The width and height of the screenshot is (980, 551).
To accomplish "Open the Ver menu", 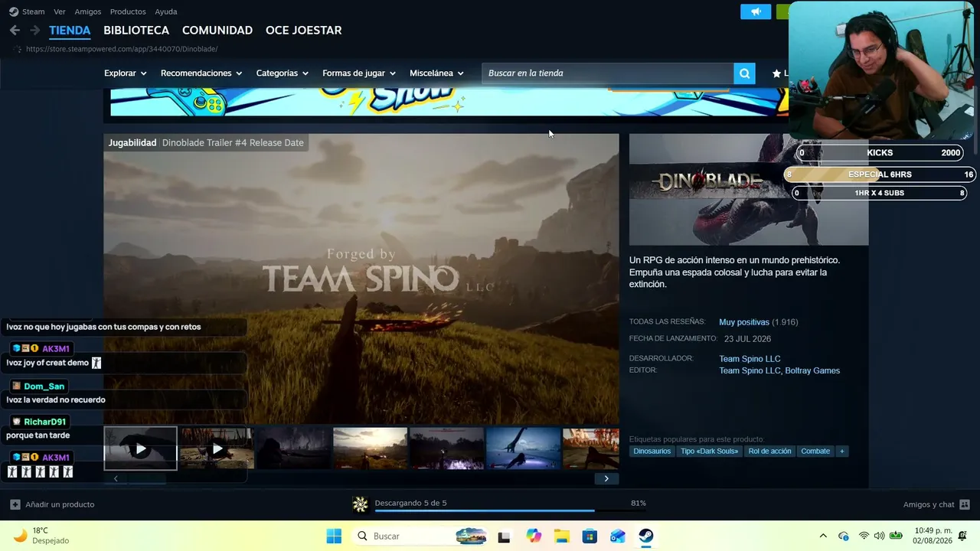I will [x=60, y=11].
